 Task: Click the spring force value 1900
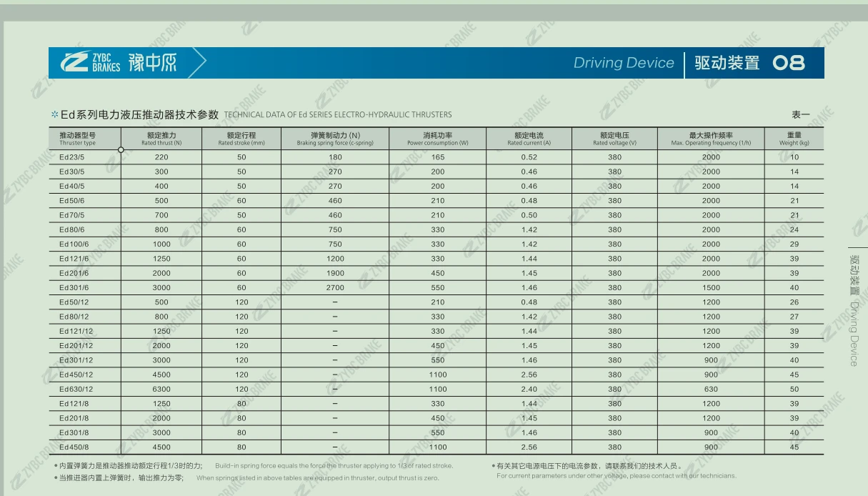point(335,273)
